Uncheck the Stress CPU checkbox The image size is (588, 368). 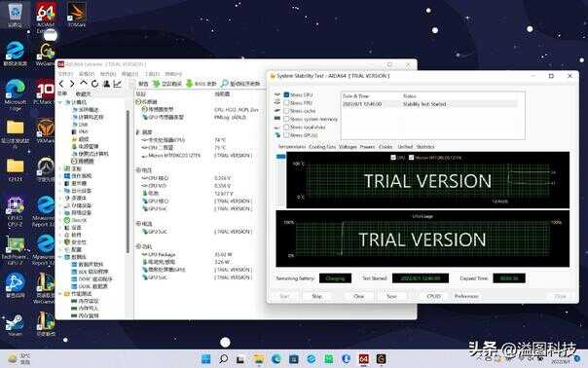tap(286, 94)
